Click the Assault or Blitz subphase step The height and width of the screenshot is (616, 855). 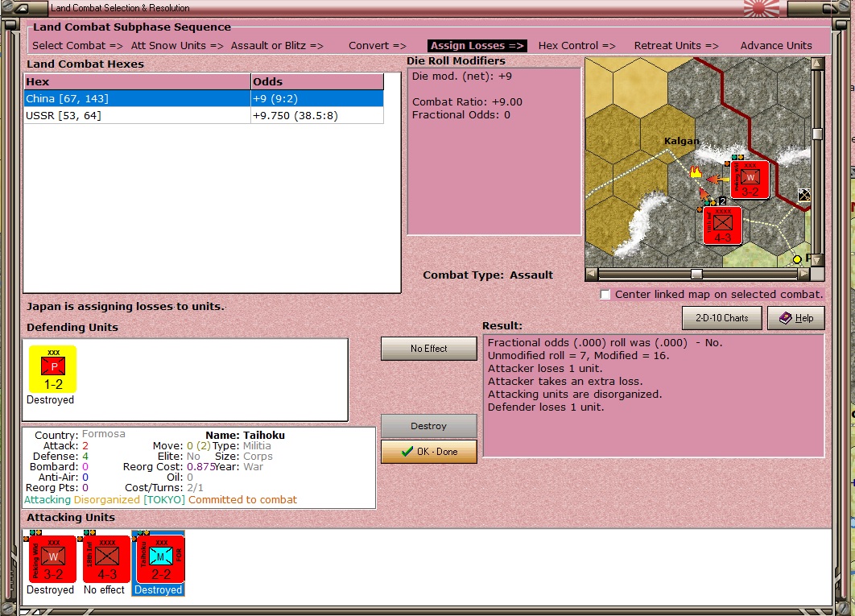tap(277, 46)
